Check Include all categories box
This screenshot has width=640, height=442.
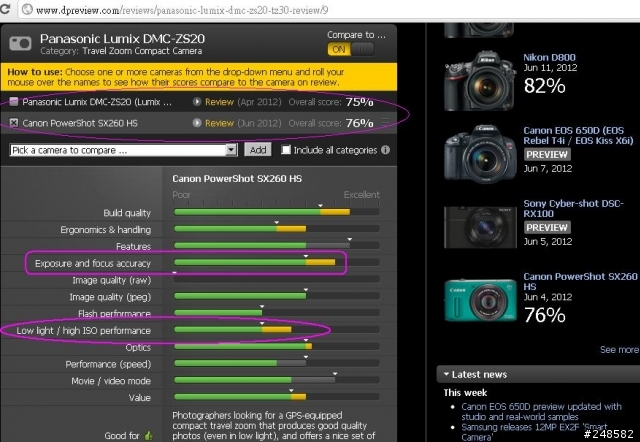[286, 150]
